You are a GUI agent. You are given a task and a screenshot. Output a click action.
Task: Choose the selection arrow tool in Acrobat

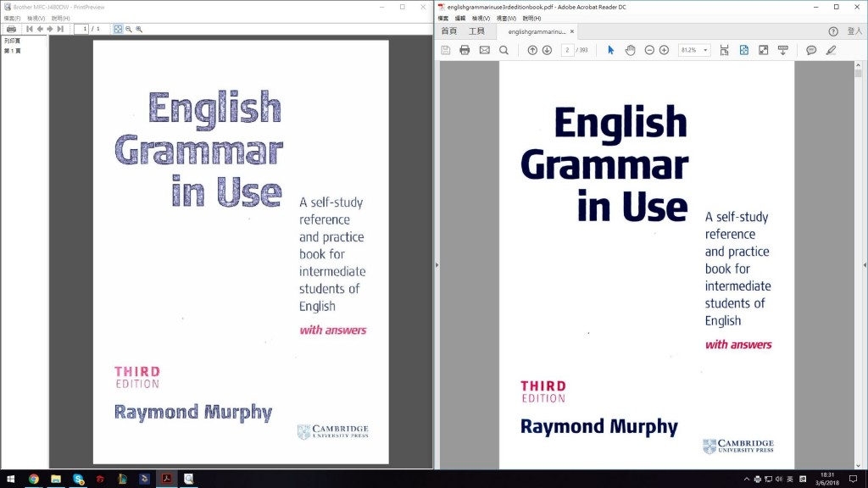click(x=610, y=50)
